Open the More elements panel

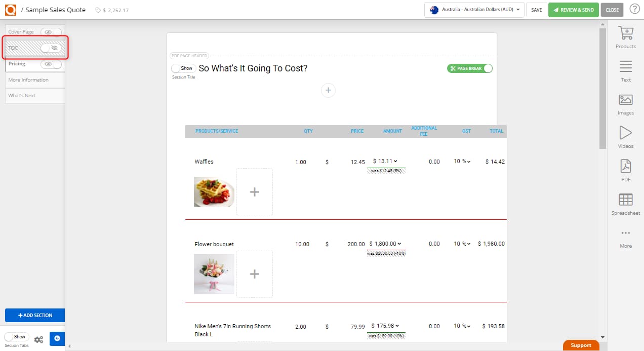pos(626,237)
